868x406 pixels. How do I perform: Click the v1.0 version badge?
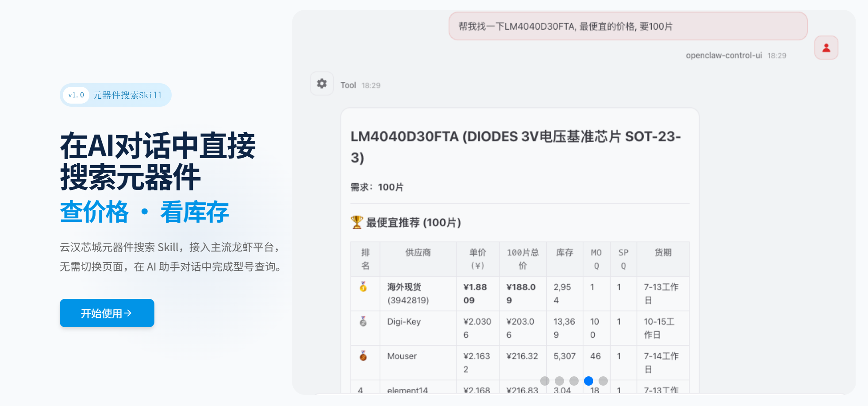point(76,95)
